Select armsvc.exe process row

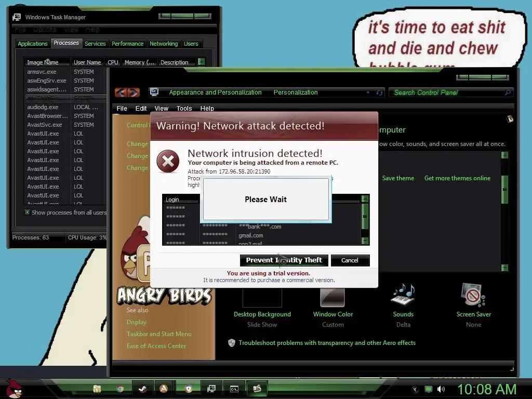[x=65, y=72]
